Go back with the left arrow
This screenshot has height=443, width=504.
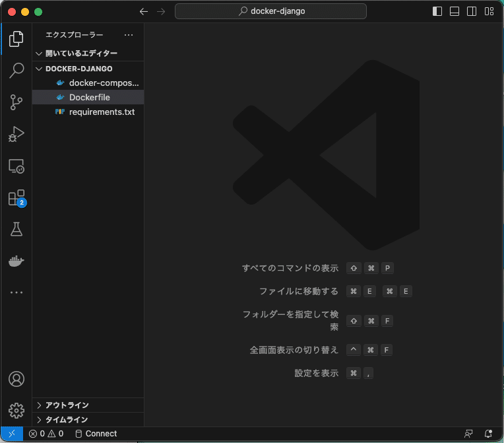[x=144, y=12]
